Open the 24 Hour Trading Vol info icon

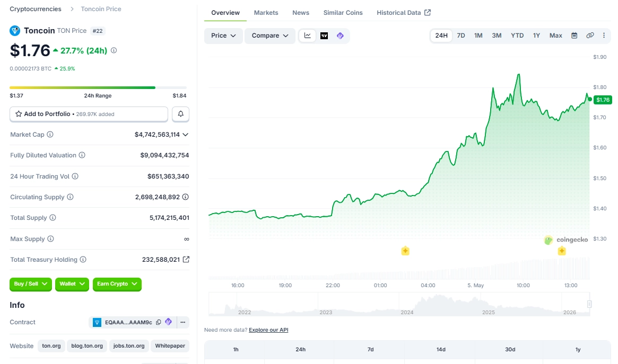pos(75,176)
